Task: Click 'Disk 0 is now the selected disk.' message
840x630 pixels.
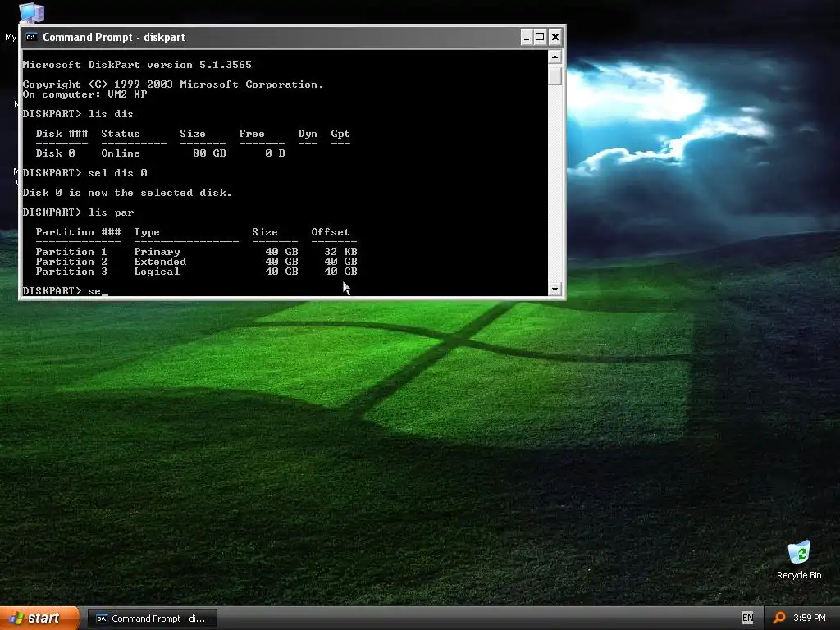Action: [x=127, y=193]
